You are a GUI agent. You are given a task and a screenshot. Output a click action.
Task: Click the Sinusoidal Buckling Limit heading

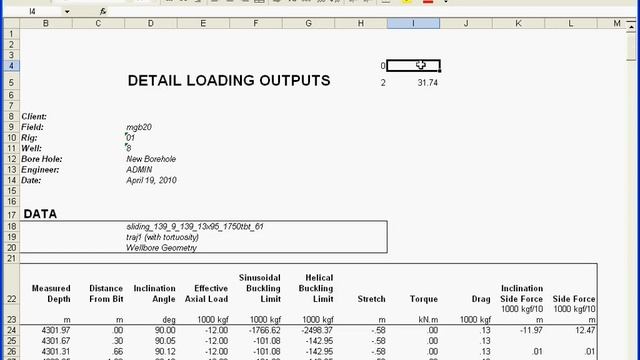260,289
